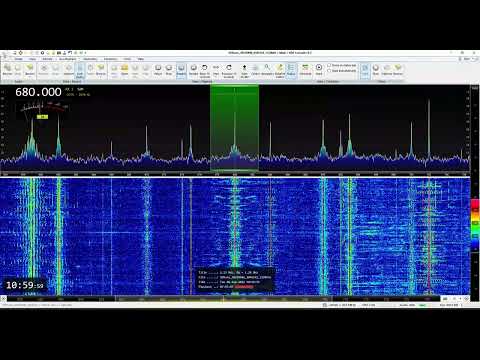
Task: Toggle the highlighted Graphic display button
Action: 181,70
